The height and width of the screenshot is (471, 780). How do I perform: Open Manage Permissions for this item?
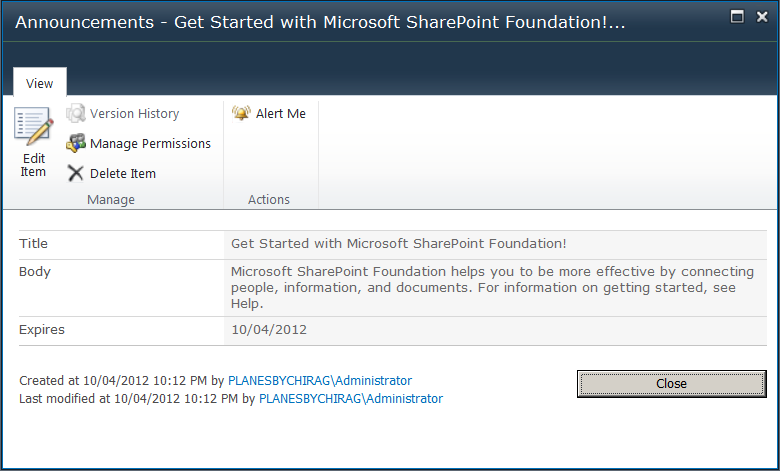[x=139, y=144]
